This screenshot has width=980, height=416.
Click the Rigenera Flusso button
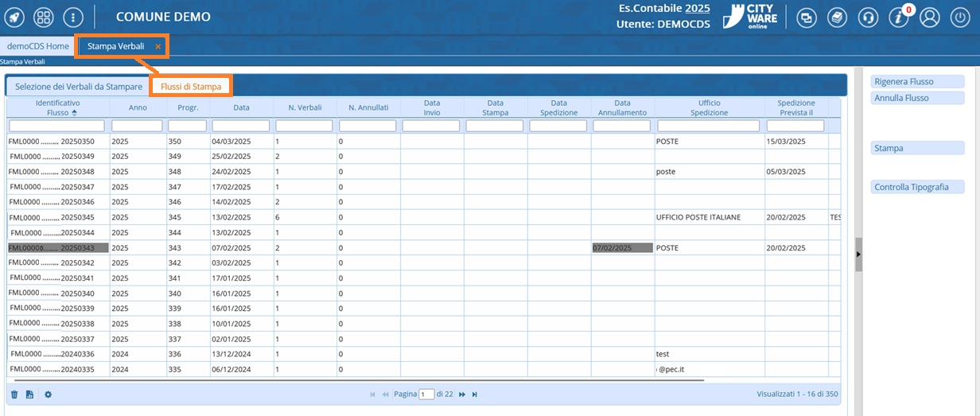tap(917, 82)
